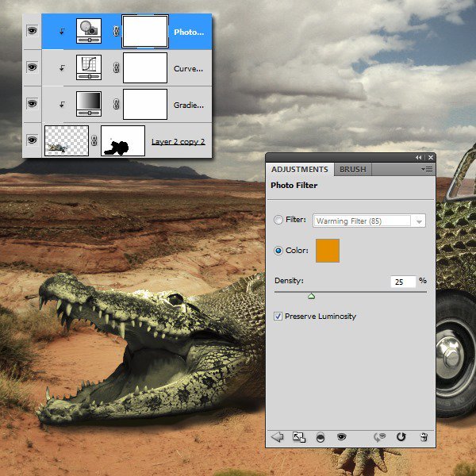Click the Curves adjustment layer icon
The image size is (476, 476).
(x=89, y=67)
